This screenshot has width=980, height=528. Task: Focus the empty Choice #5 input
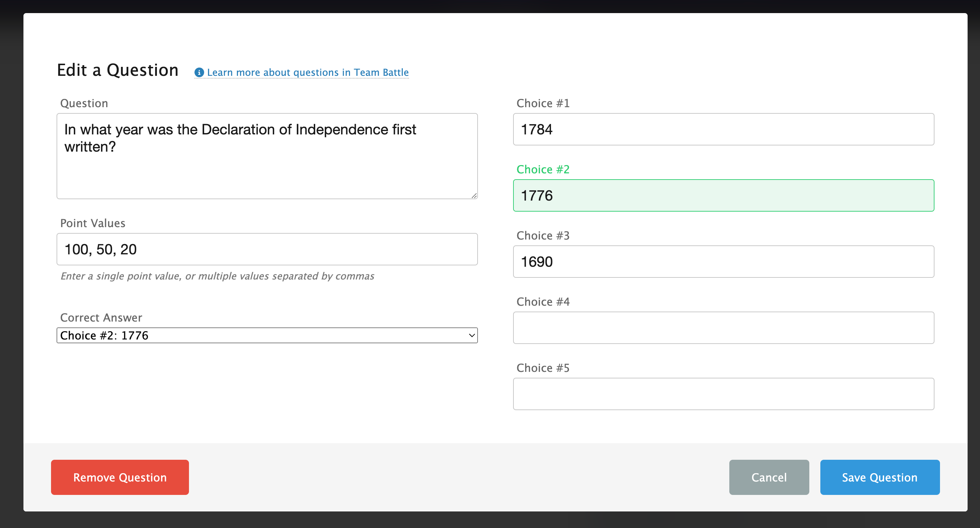(723, 394)
